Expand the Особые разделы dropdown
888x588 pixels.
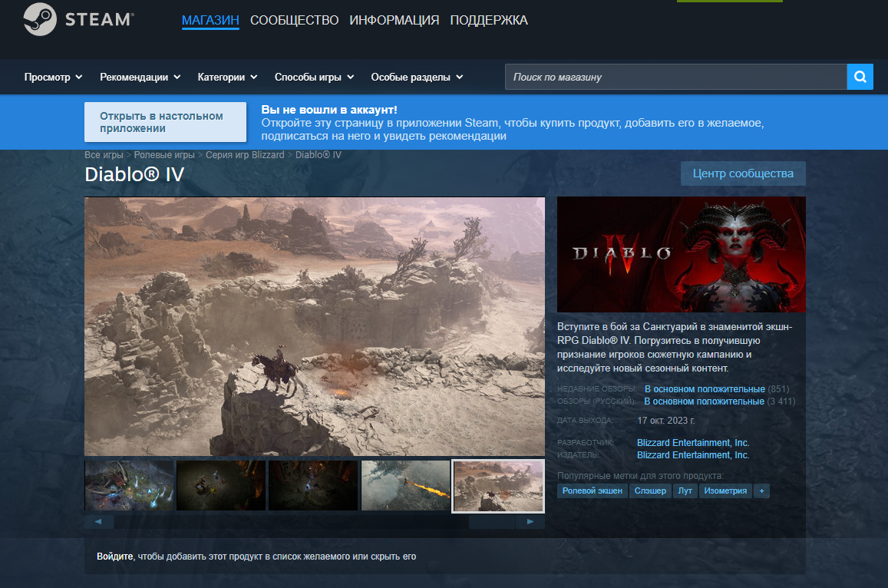pyautogui.click(x=417, y=77)
